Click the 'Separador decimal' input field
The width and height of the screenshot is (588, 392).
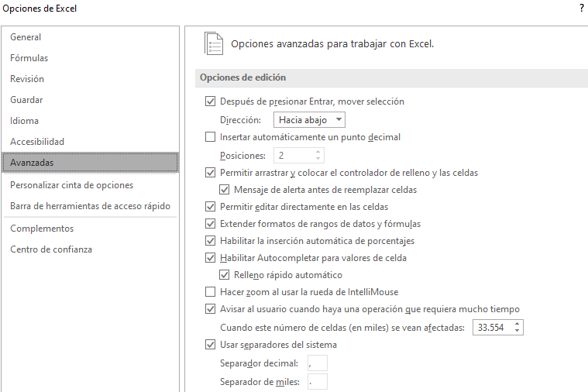coord(317,363)
